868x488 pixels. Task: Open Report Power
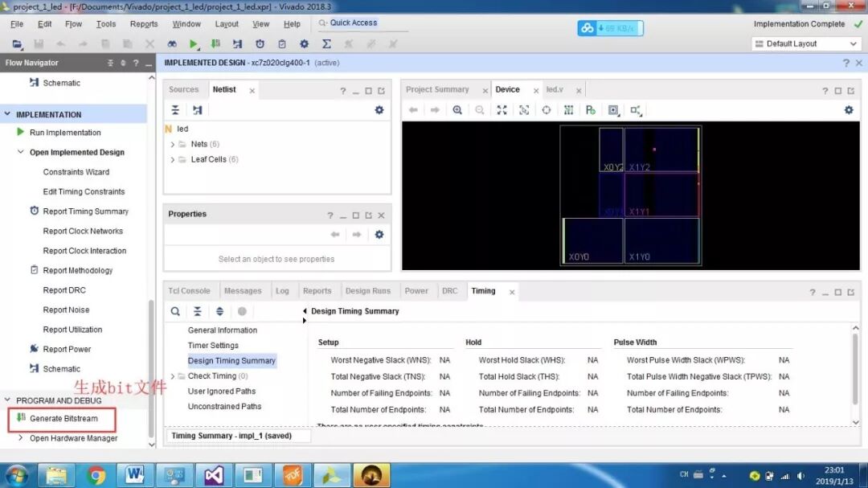[x=67, y=349]
